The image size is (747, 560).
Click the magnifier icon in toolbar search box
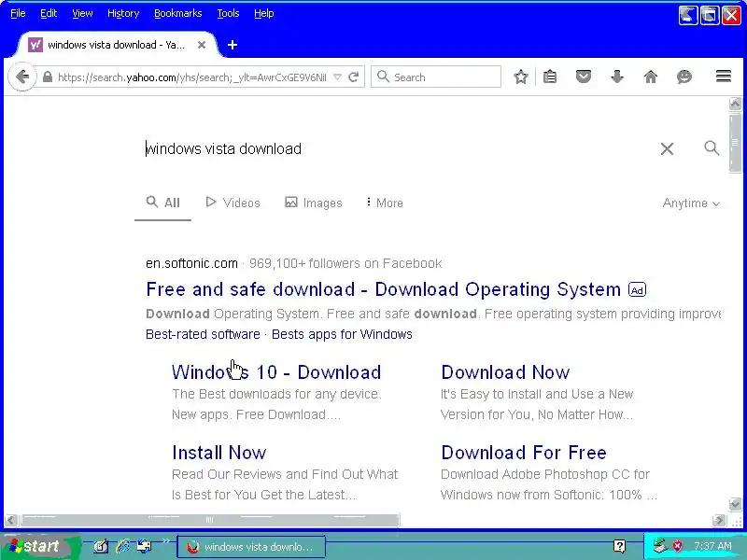[x=383, y=77]
